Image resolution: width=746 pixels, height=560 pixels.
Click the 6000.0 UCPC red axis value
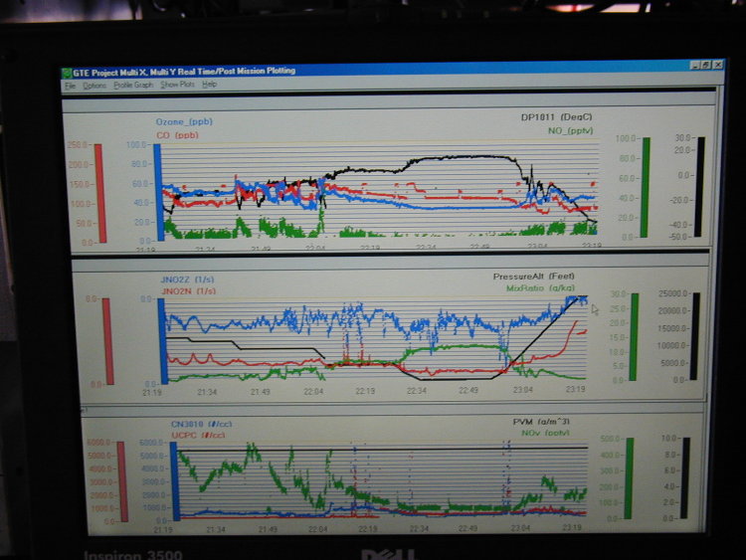(x=100, y=443)
